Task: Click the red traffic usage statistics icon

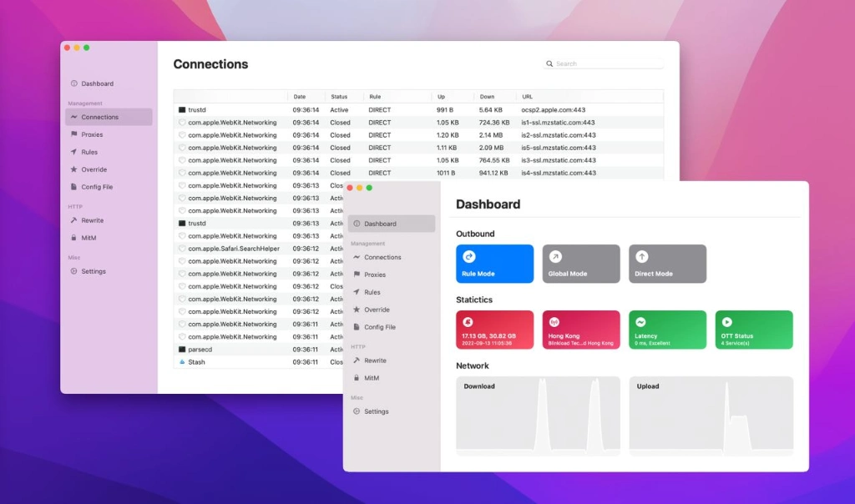Action: pos(469,321)
